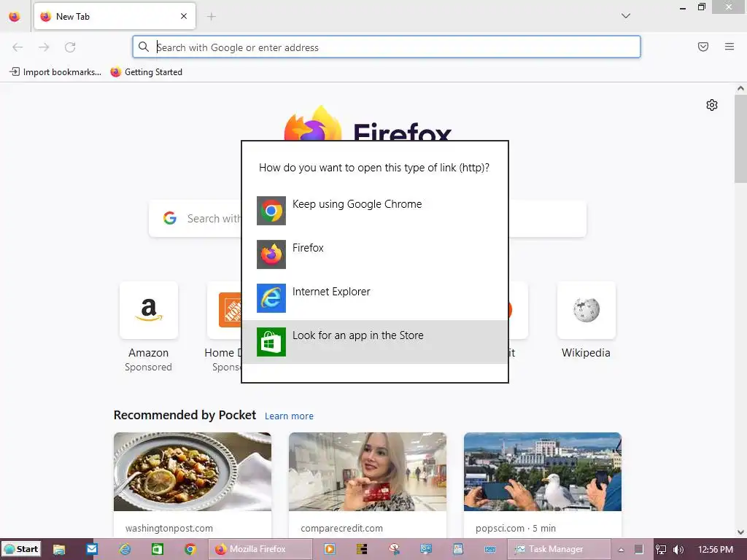Viewport: 747px width, 560px height.
Task: Open the volume control in tray
Action: 678,550
